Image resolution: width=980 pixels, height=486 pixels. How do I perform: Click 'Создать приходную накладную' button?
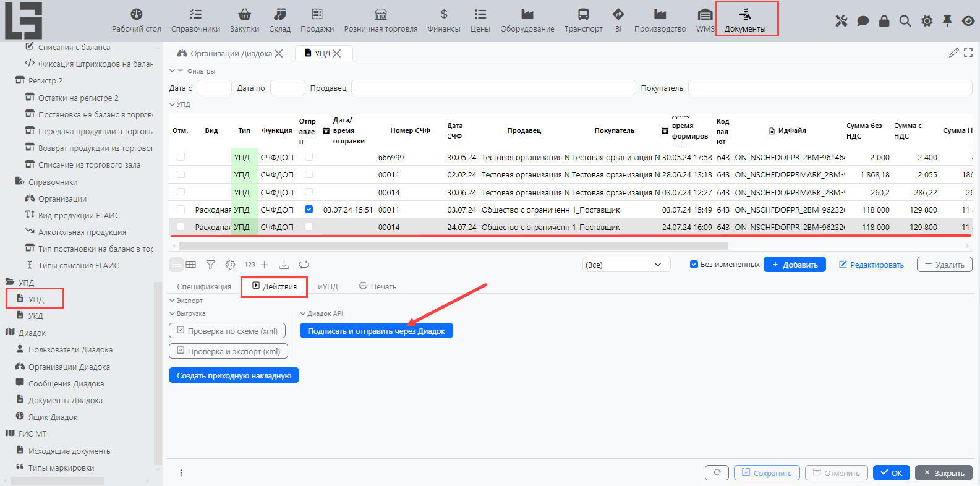click(x=234, y=375)
